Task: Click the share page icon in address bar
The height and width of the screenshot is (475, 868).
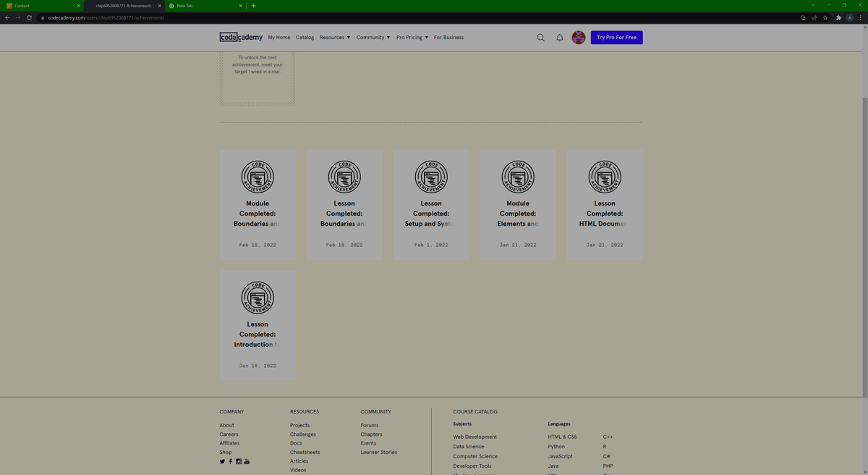Action: 814,17
